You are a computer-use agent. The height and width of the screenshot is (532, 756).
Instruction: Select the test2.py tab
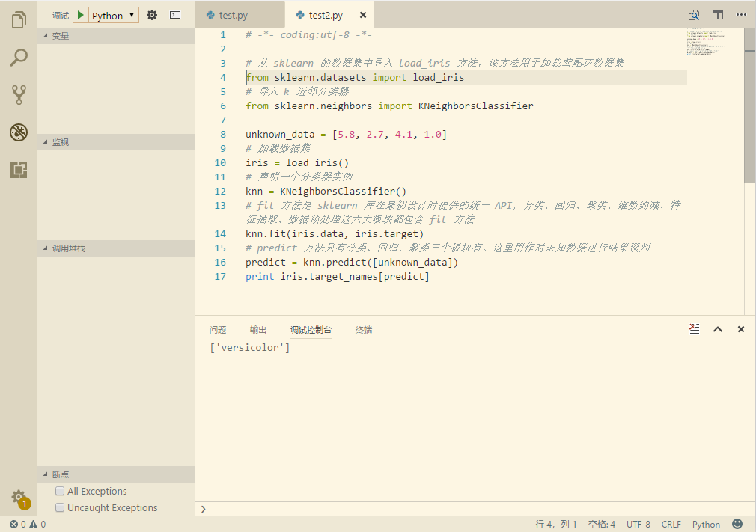coord(329,16)
